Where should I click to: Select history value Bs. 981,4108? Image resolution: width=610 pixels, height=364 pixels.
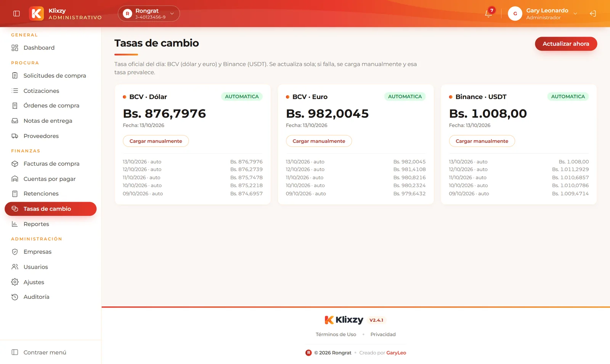409,169
